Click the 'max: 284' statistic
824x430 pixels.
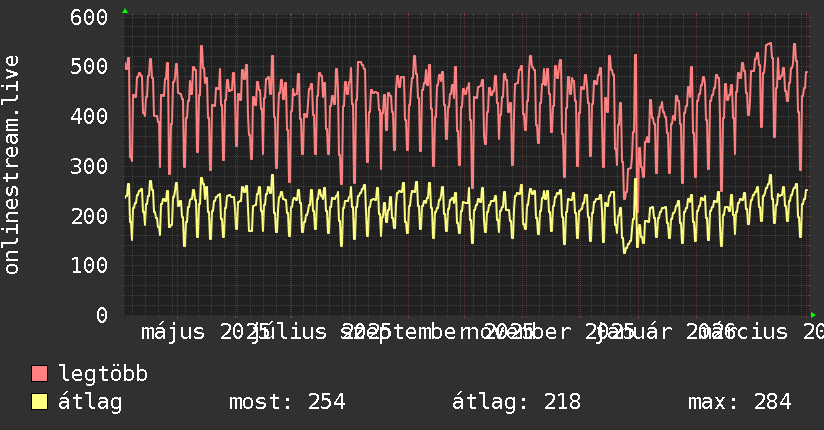click(x=739, y=402)
